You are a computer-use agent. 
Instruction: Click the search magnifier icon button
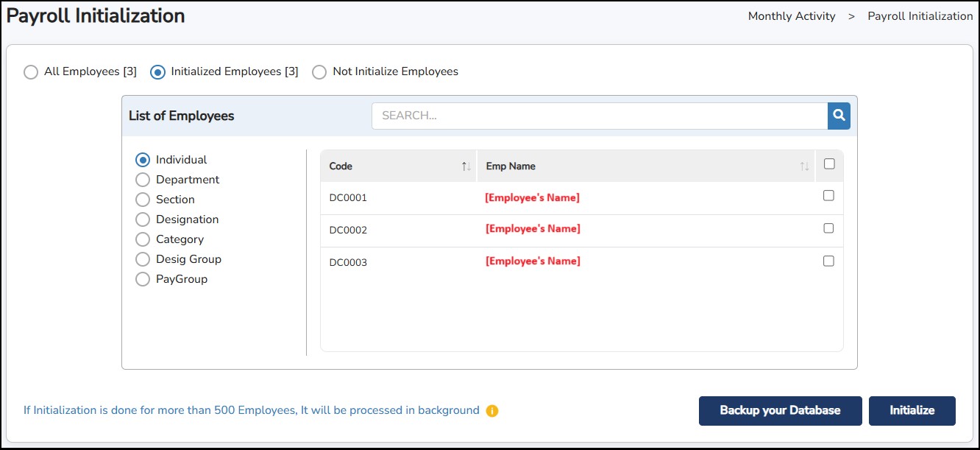pyautogui.click(x=839, y=116)
